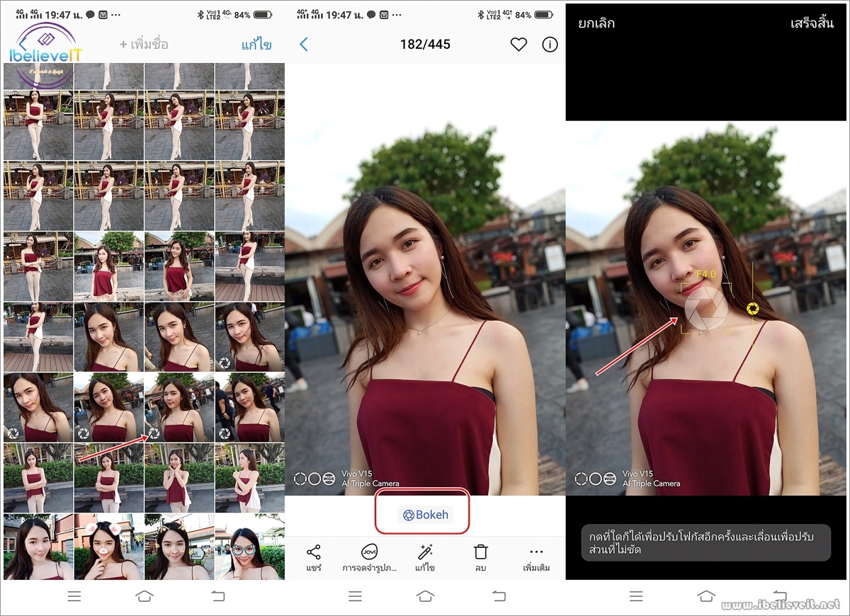Tap the back navigation icon in right panel
Image resolution: width=850 pixels, height=616 pixels.
(x=780, y=596)
